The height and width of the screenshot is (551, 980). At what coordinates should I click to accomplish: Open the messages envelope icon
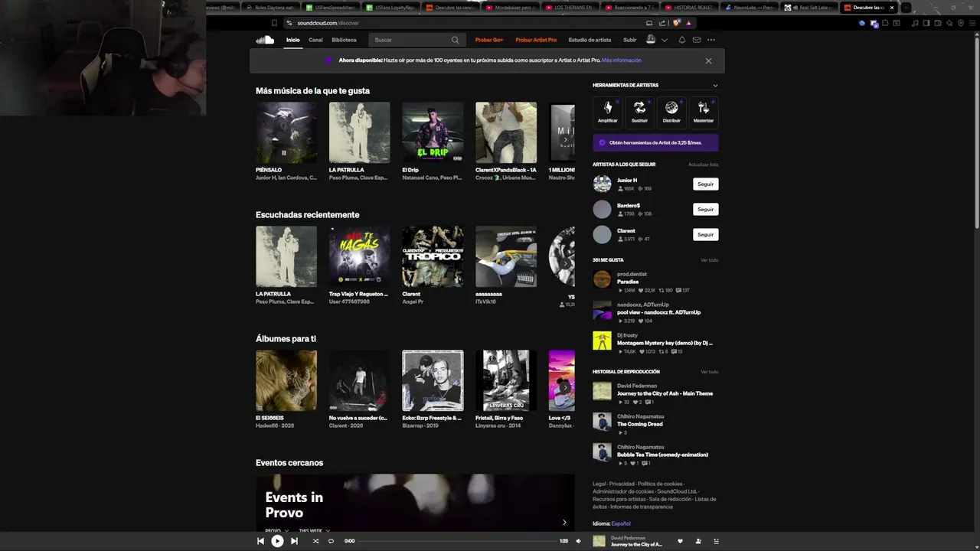coord(696,40)
